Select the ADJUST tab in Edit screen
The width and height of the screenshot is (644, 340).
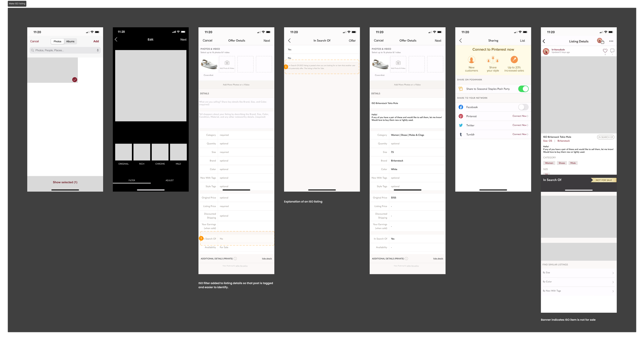pos(170,180)
